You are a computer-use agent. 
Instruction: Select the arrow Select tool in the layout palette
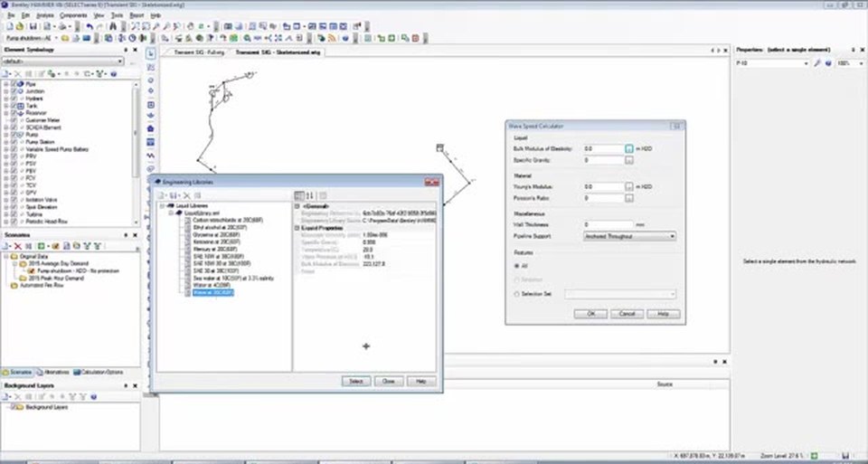point(151,53)
